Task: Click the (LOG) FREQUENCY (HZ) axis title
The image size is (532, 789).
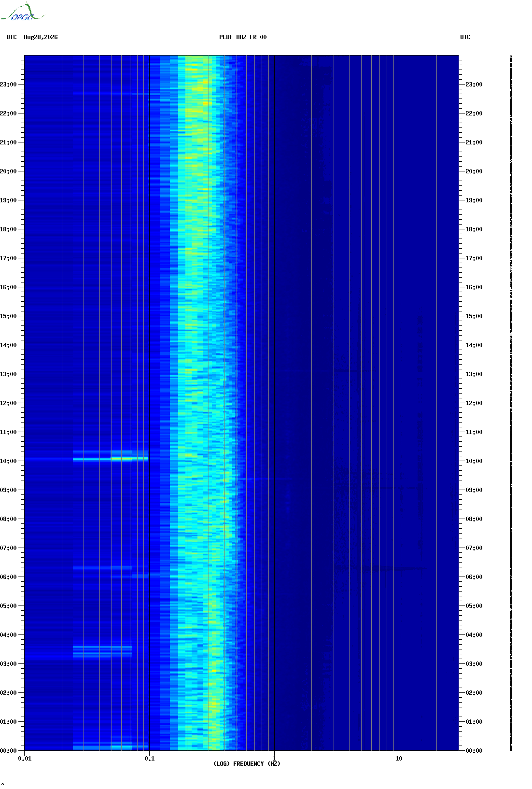Action: pyautogui.click(x=247, y=764)
